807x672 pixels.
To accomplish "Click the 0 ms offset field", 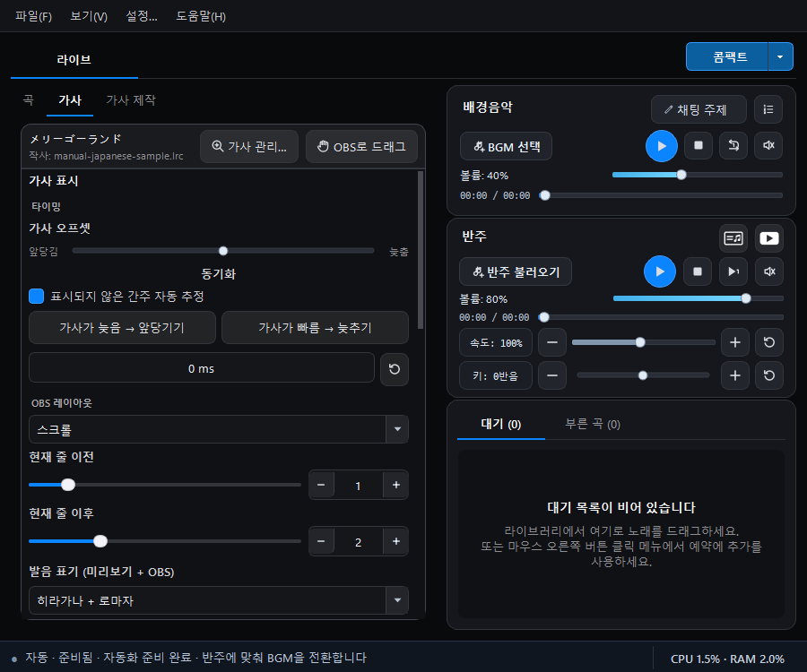I will (201, 368).
